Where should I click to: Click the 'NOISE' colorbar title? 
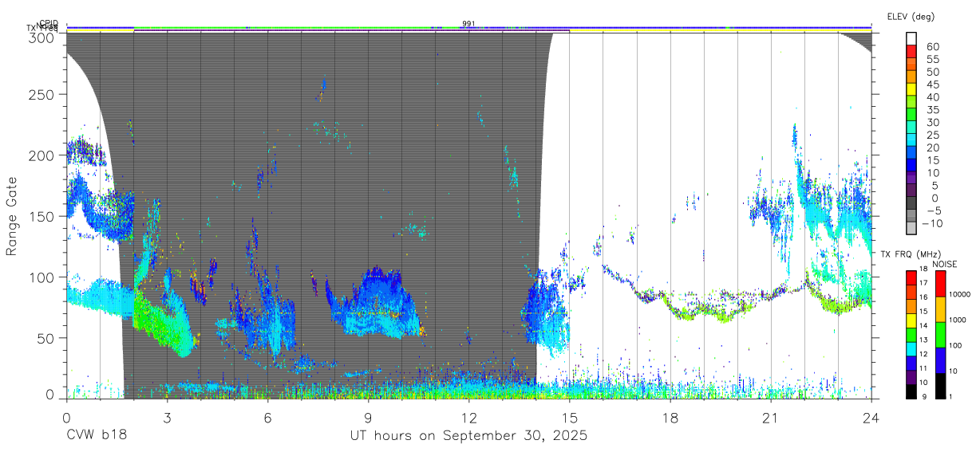click(x=946, y=264)
